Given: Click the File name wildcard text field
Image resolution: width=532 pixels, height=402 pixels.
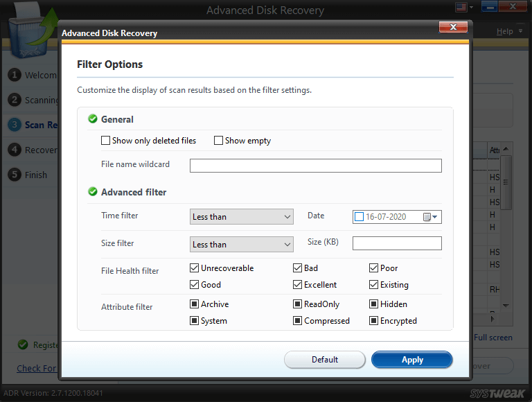Looking at the screenshot, I should [316, 166].
